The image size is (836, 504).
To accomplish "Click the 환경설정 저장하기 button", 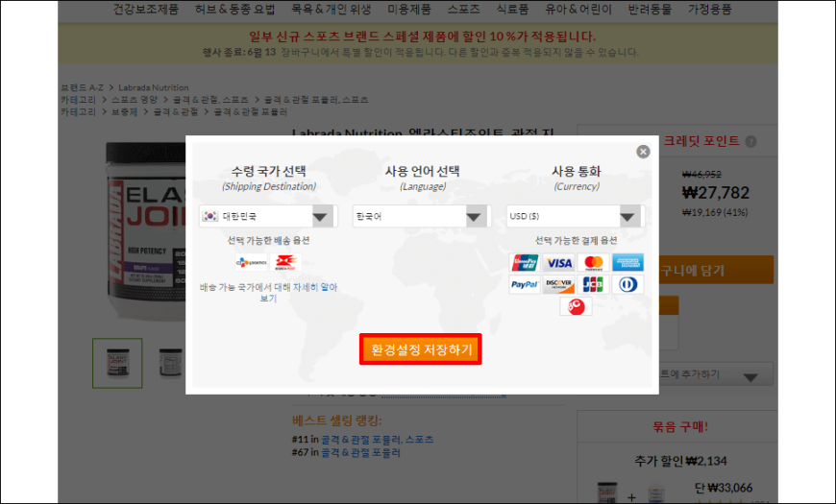I will (x=421, y=349).
